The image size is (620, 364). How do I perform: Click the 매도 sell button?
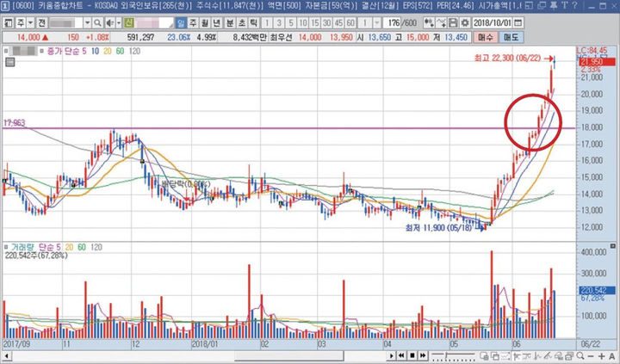pos(512,38)
